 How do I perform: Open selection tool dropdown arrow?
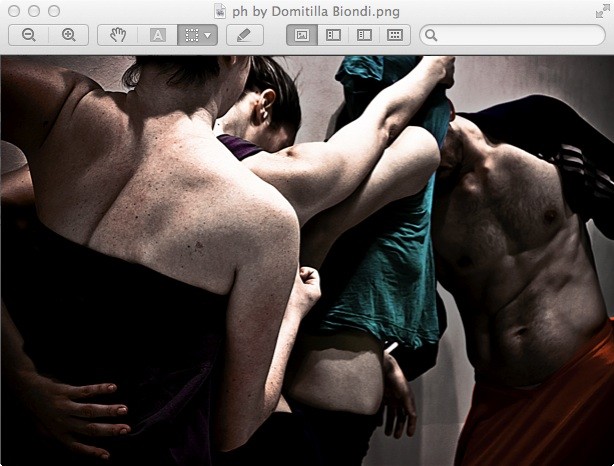tap(209, 35)
